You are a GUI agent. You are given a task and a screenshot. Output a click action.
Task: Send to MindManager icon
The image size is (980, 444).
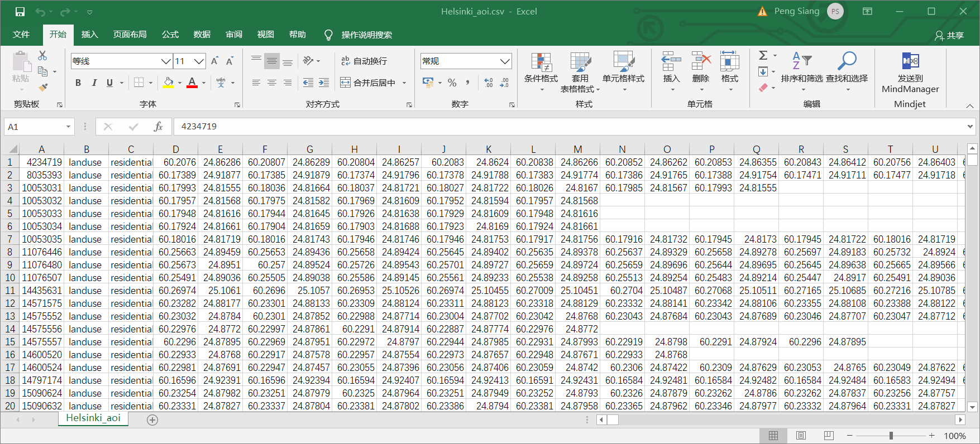point(910,61)
